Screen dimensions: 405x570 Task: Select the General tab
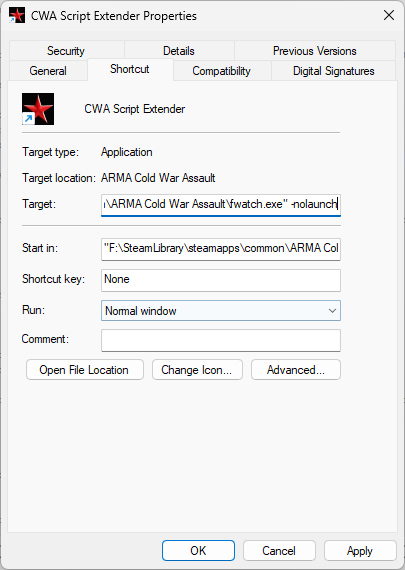48,71
